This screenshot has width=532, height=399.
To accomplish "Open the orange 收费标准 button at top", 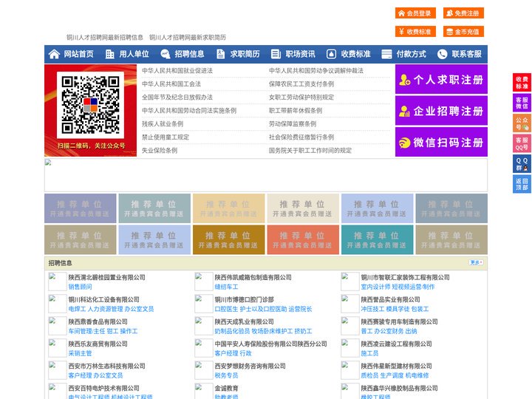I will [415, 32].
